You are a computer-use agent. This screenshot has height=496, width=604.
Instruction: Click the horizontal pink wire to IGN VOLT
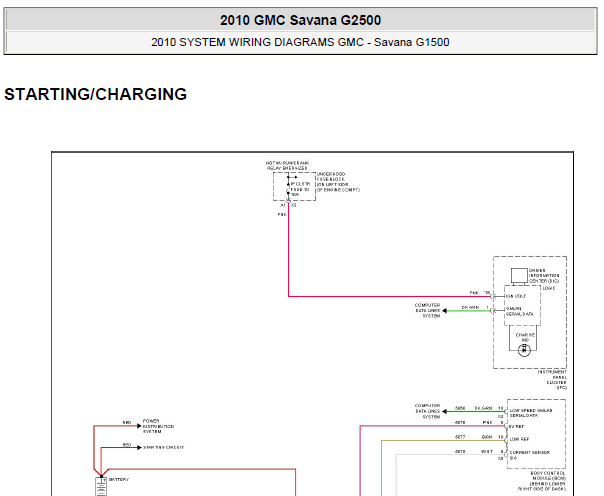coord(389,296)
